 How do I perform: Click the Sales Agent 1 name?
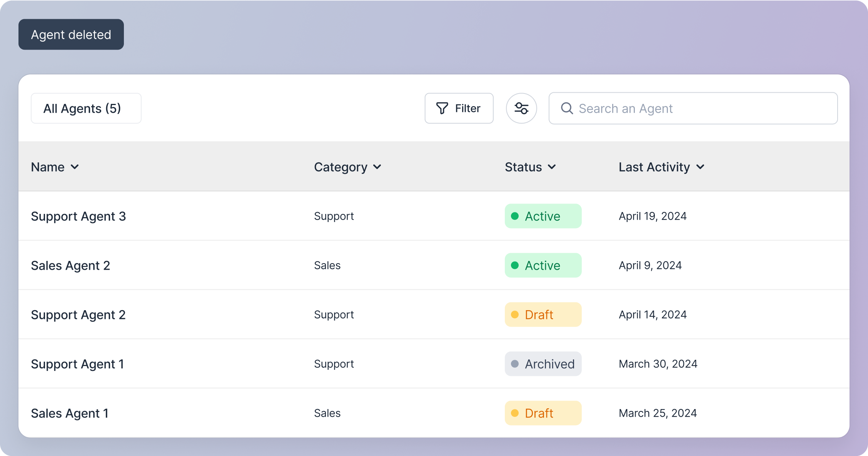click(70, 413)
